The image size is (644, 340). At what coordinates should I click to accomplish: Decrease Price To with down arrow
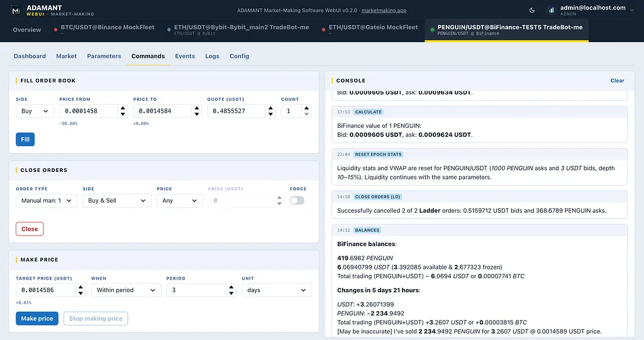point(197,114)
